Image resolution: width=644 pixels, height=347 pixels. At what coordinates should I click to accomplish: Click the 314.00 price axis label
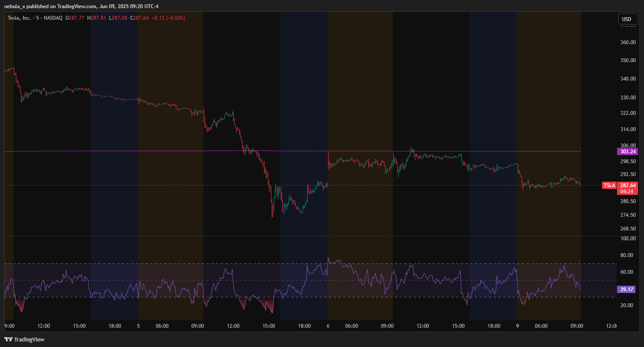coord(627,129)
